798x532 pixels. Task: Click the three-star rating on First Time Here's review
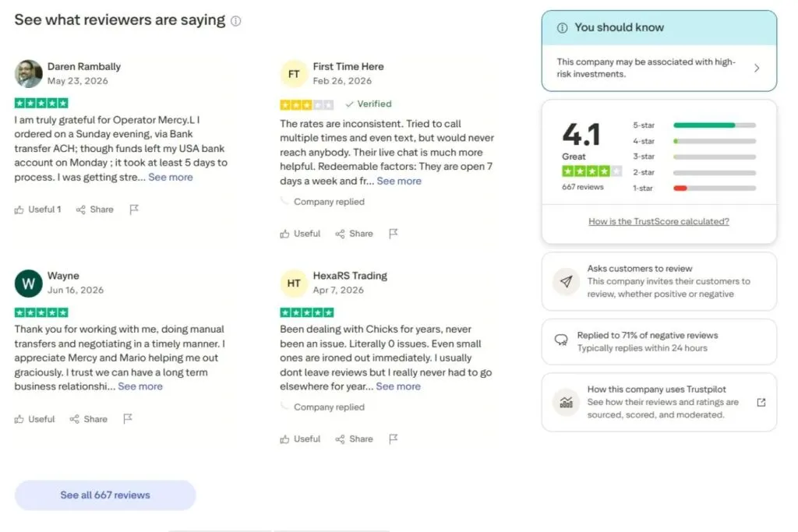point(306,105)
